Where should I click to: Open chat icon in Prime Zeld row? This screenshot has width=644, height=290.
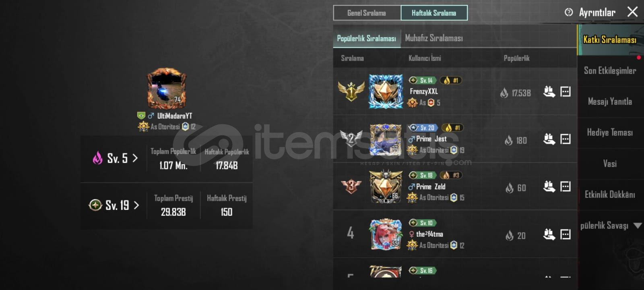[566, 186]
